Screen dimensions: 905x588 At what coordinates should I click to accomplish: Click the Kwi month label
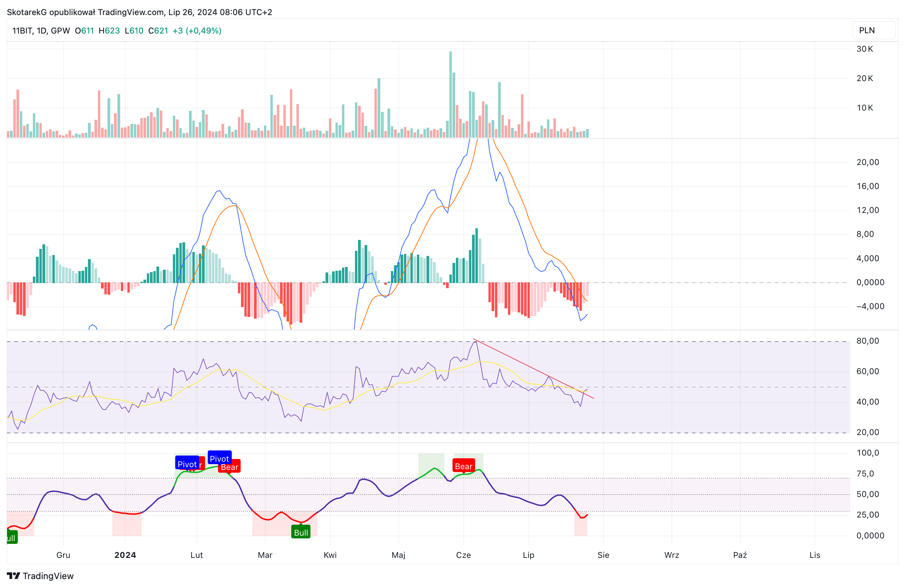[x=330, y=555]
